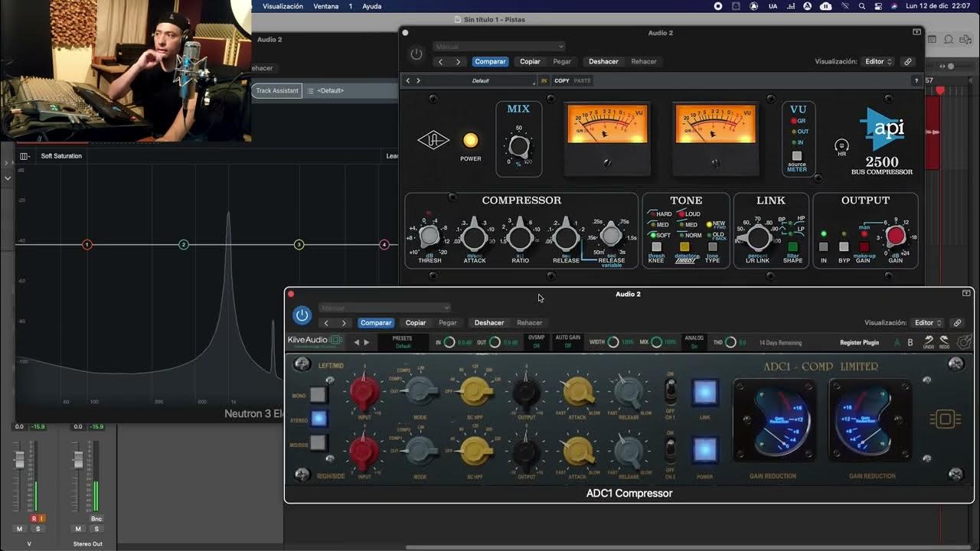The height and width of the screenshot is (551, 980).
Task: Go to previous Kiive preset arrow
Action: pyautogui.click(x=356, y=343)
